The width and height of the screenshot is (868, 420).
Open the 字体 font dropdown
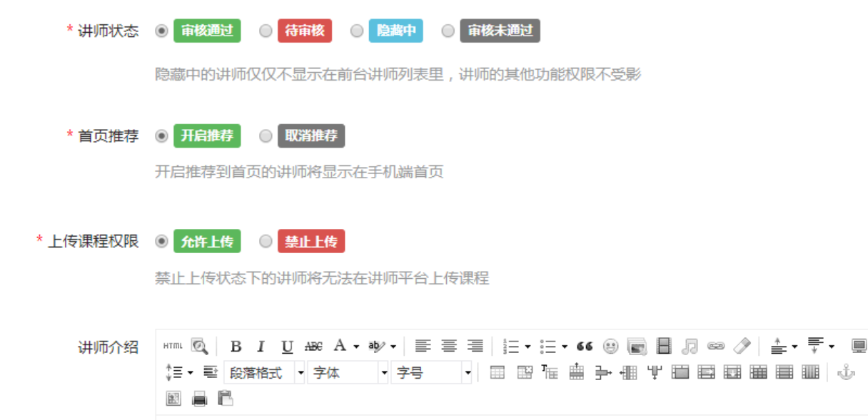348,372
